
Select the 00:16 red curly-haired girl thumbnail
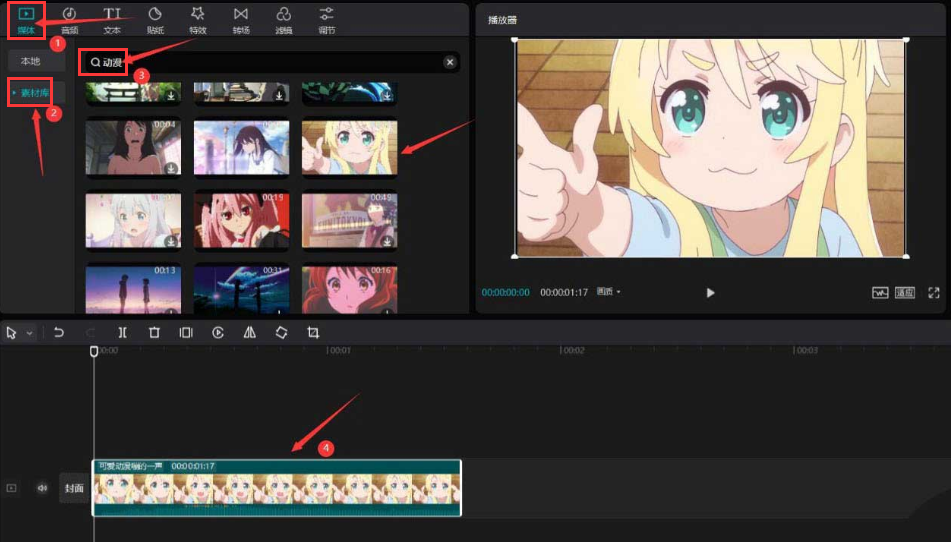tap(349, 289)
